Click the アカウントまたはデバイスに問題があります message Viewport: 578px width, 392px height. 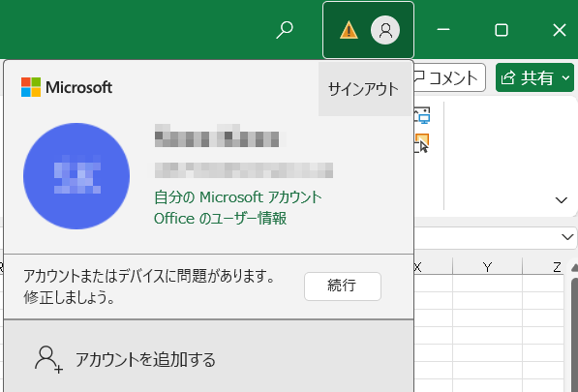148,286
